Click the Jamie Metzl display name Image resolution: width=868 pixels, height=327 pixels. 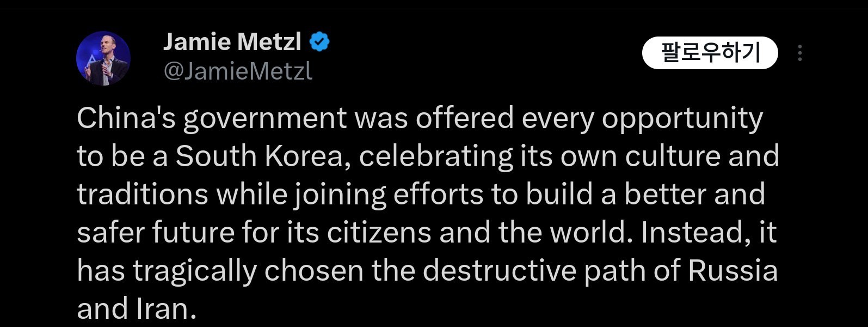[232, 42]
